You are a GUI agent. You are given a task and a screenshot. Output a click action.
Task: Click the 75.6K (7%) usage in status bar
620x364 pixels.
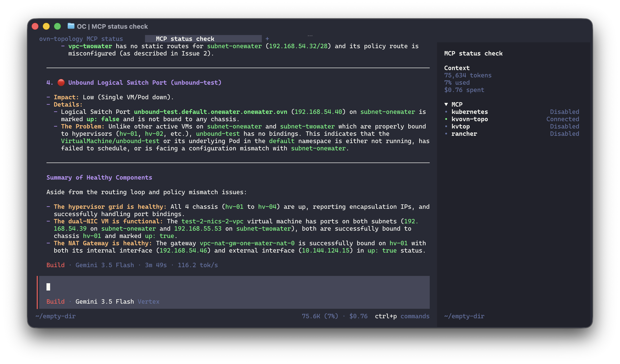coord(320,316)
